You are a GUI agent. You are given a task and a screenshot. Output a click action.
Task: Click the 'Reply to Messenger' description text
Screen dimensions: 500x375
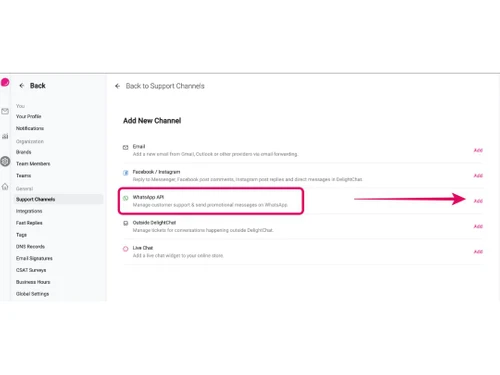pyautogui.click(x=248, y=180)
